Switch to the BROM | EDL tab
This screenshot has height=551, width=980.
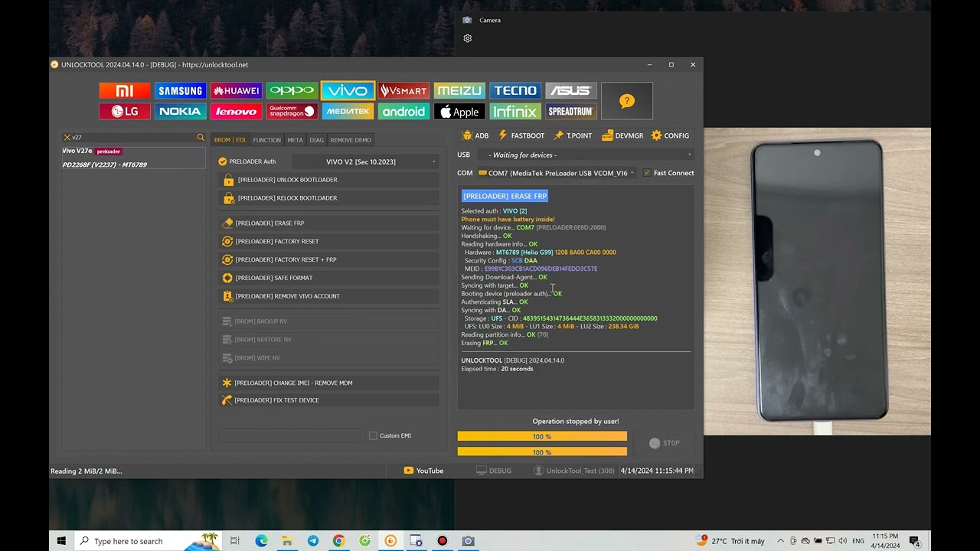tap(230, 140)
